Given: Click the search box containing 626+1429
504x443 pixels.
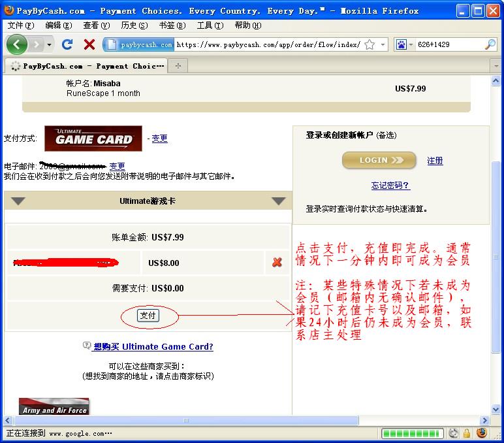Looking at the screenshot, I should tap(449, 44).
